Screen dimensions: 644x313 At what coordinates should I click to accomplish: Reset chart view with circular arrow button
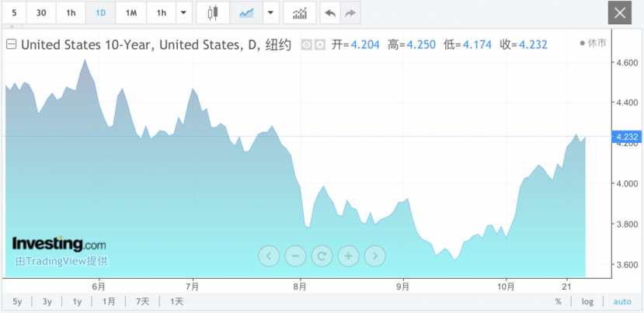click(322, 255)
